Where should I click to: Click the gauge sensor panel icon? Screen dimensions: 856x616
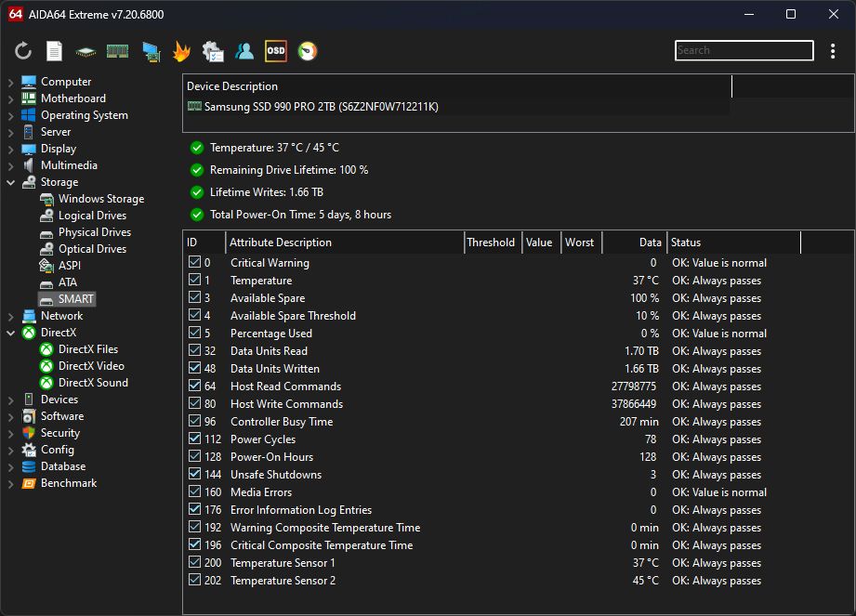pos(307,51)
